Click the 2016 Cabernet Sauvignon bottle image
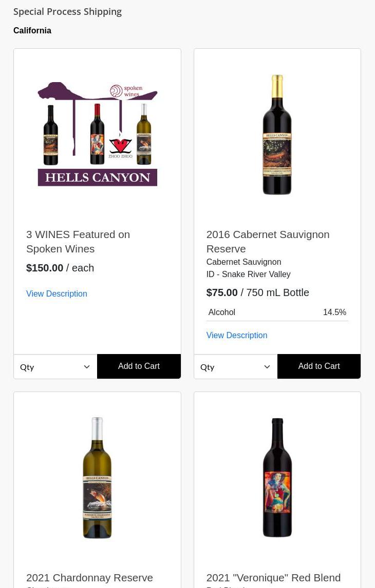The height and width of the screenshot is (588, 375). [x=277, y=135]
